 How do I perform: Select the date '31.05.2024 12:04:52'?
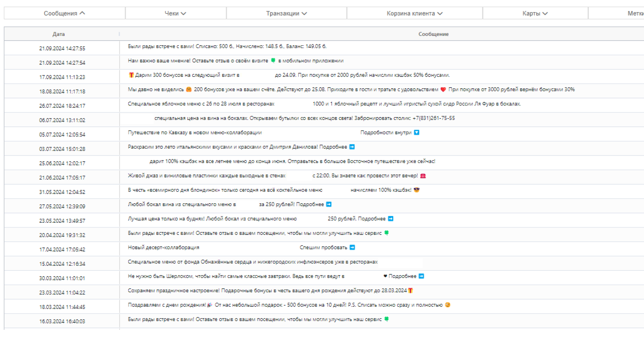tap(62, 192)
